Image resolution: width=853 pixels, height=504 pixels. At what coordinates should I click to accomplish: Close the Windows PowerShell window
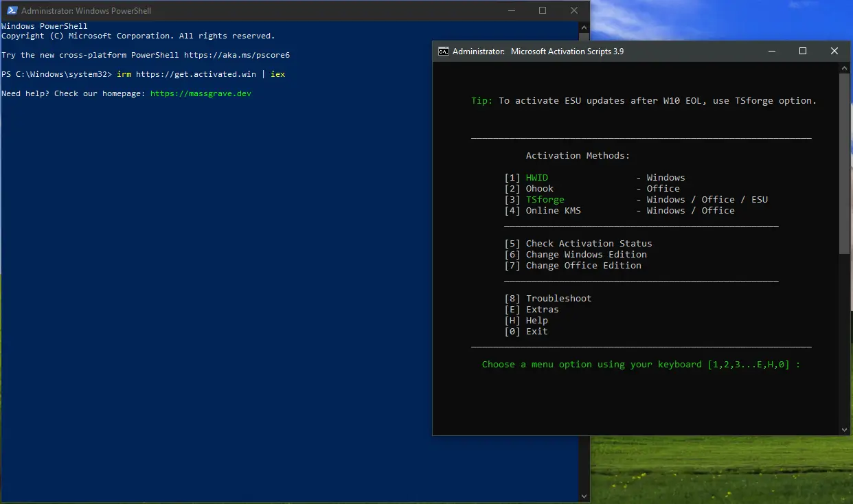[x=574, y=11]
